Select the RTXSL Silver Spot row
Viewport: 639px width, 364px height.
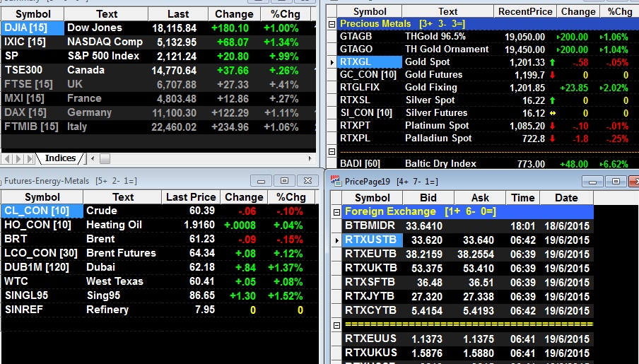488,100
